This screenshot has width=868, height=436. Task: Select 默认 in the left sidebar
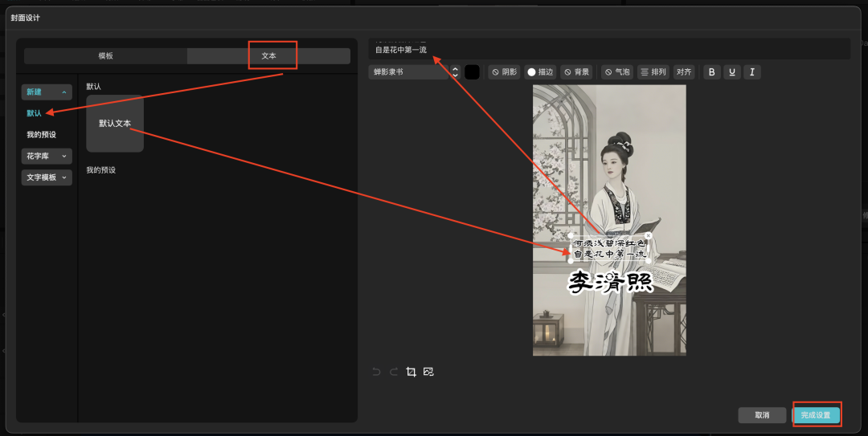[35, 113]
